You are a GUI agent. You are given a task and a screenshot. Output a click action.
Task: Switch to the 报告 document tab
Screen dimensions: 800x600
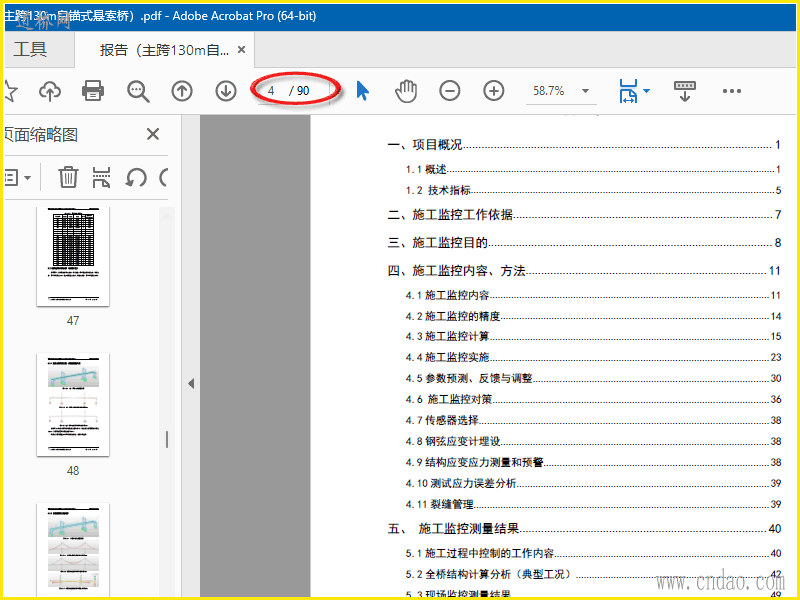(164, 50)
